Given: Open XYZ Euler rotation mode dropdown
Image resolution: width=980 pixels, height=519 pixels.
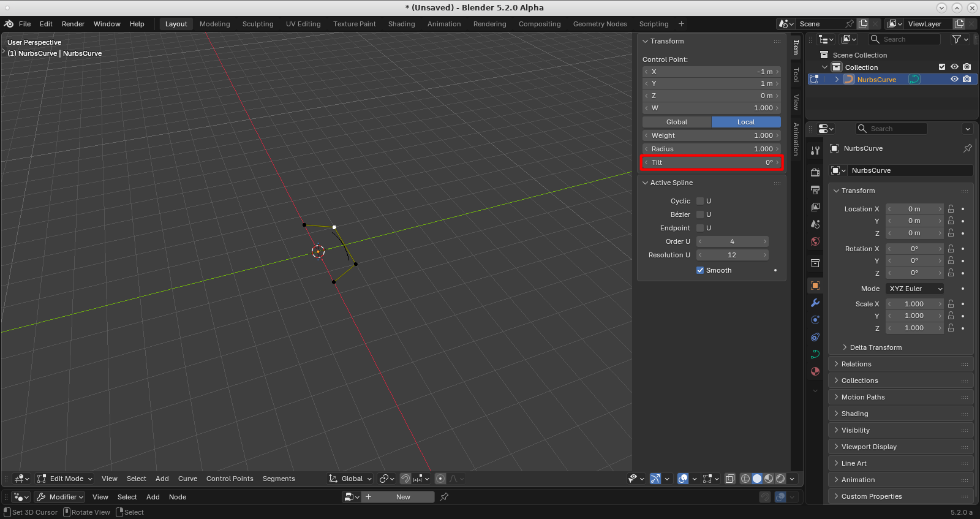Looking at the screenshot, I should (x=914, y=289).
